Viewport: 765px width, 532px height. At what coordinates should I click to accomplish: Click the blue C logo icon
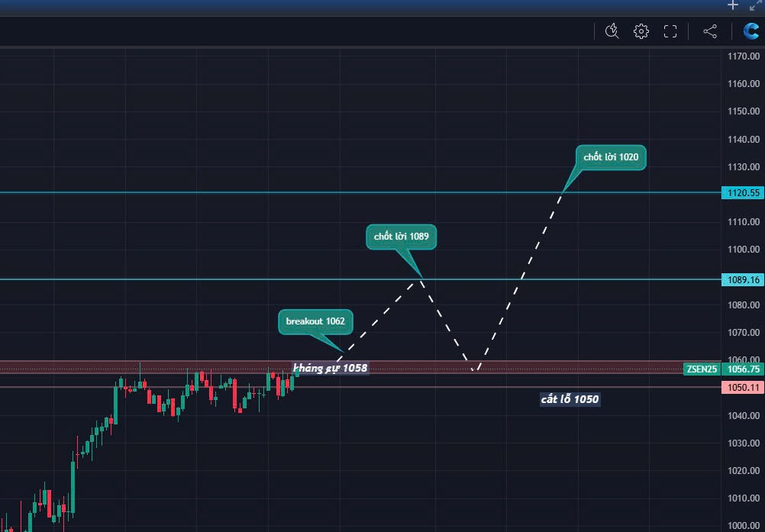tap(750, 31)
